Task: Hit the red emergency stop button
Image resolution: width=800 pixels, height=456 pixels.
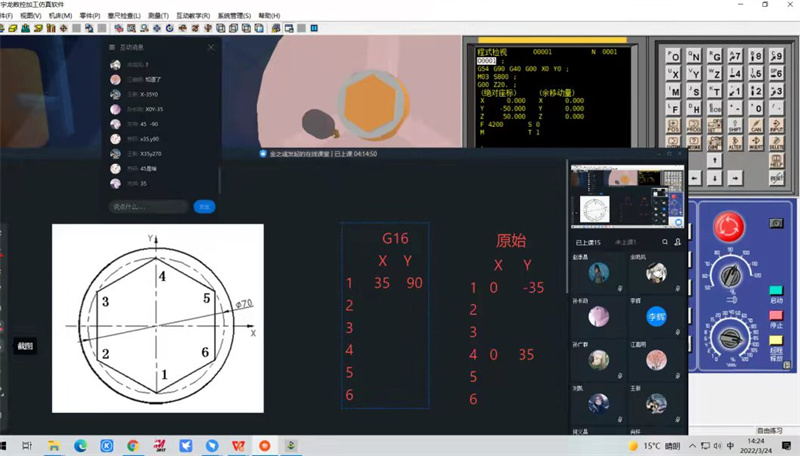Action: click(729, 226)
